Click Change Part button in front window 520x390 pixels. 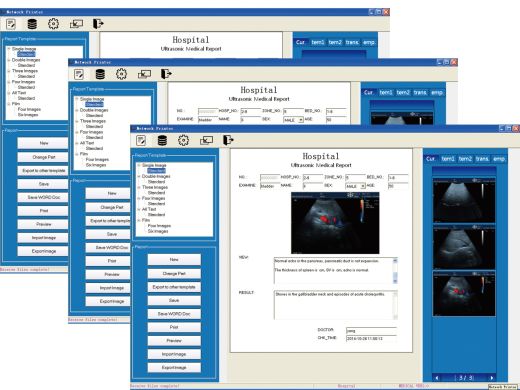coord(174,274)
